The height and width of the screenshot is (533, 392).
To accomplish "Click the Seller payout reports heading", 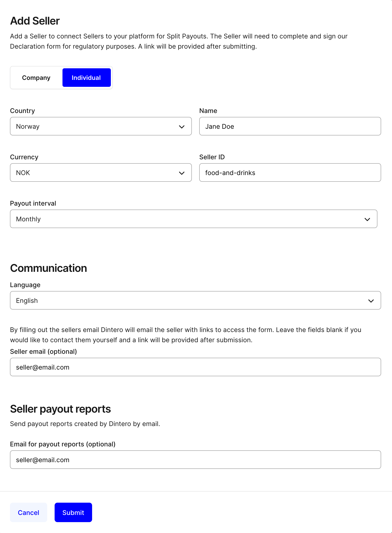I will tap(60, 409).
